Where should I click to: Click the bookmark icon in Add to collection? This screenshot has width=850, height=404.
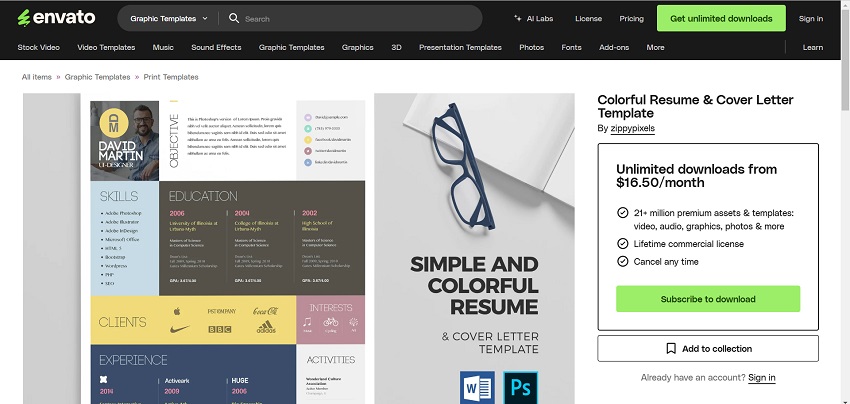[671, 349]
